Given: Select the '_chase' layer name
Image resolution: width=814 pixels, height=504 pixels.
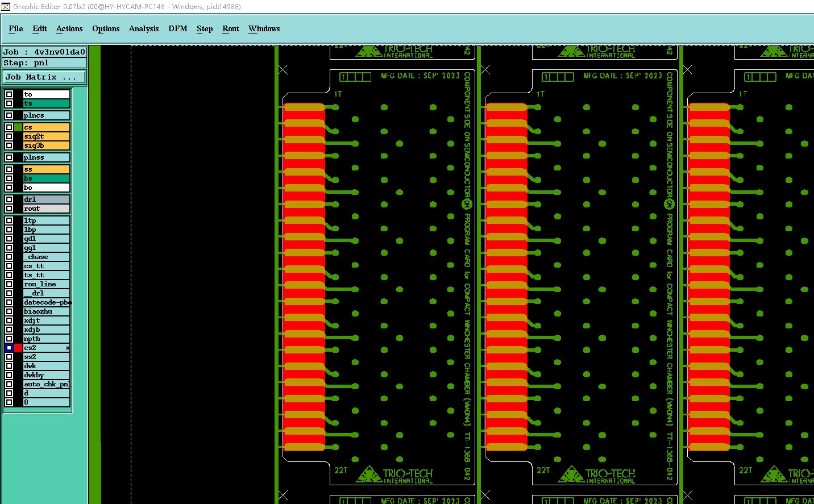Looking at the screenshot, I should pyautogui.click(x=47, y=257).
